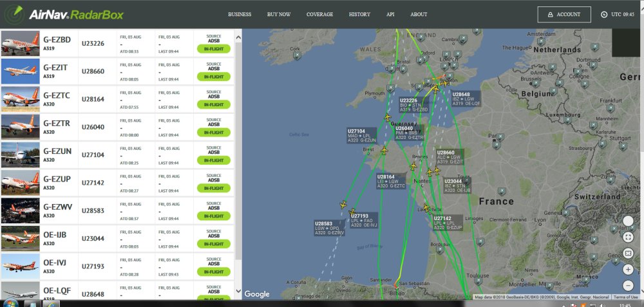Click the Luxembourg airport marker
644x307 pixels.
coord(567,120)
